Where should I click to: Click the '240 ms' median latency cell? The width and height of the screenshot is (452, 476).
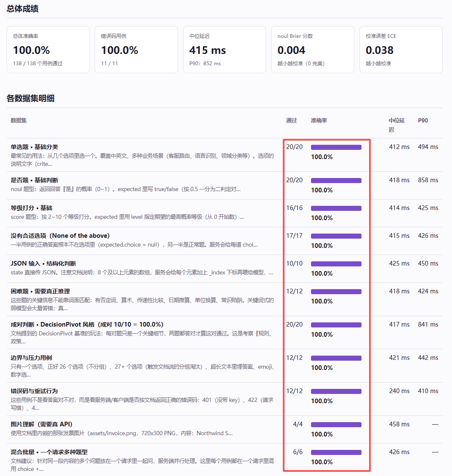pos(399,391)
